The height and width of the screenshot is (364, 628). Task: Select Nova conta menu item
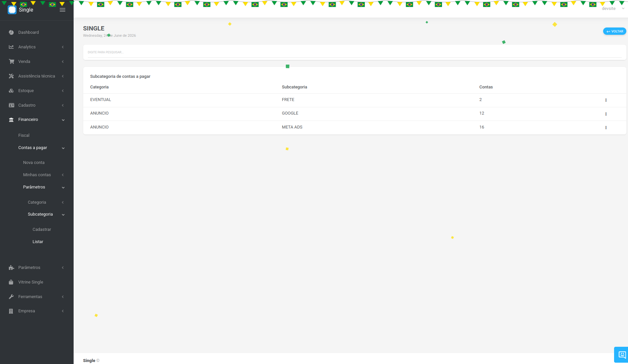click(34, 163)
